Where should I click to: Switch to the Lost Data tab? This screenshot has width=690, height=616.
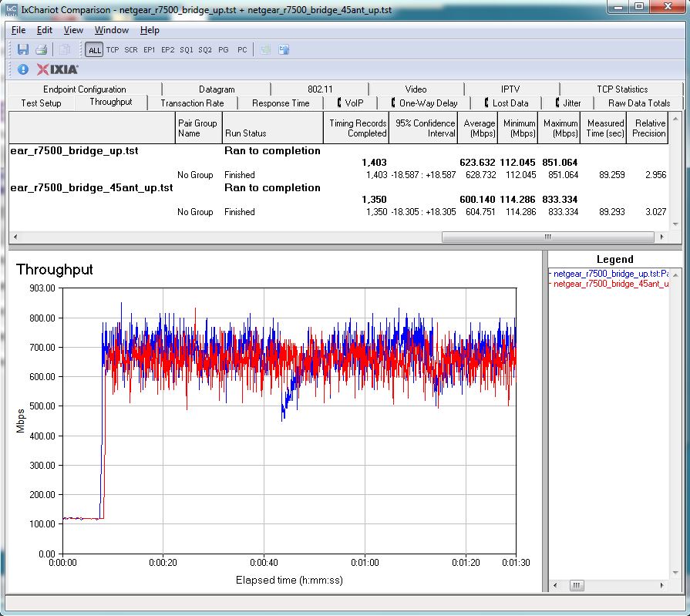(x=507, y=103)
